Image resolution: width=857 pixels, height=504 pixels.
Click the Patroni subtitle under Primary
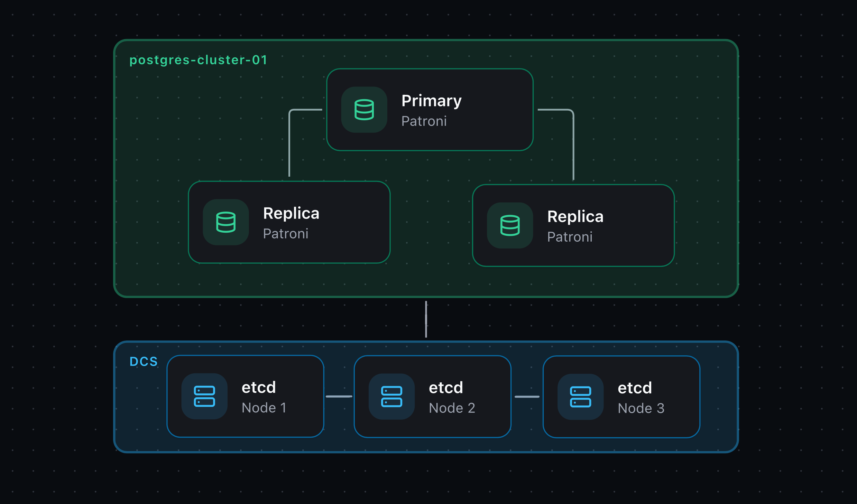tap(424, 121)
